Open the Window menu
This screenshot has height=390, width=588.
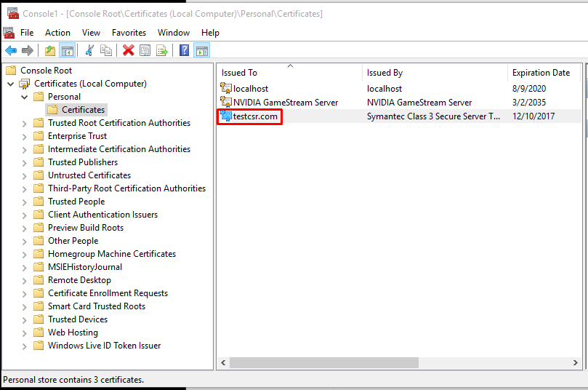pyautogui.click(x=174, y=33)
